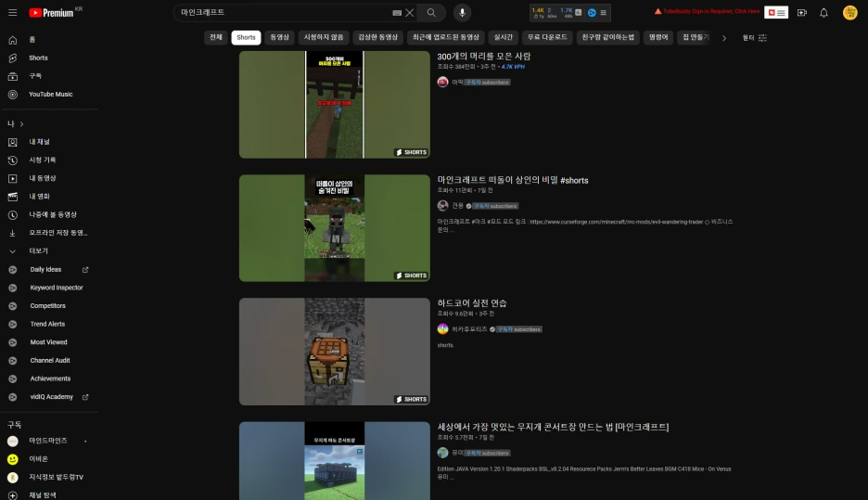
Task: Visit the 히카후프티즈 channel avatar
Action: click(x=443, y=329)
